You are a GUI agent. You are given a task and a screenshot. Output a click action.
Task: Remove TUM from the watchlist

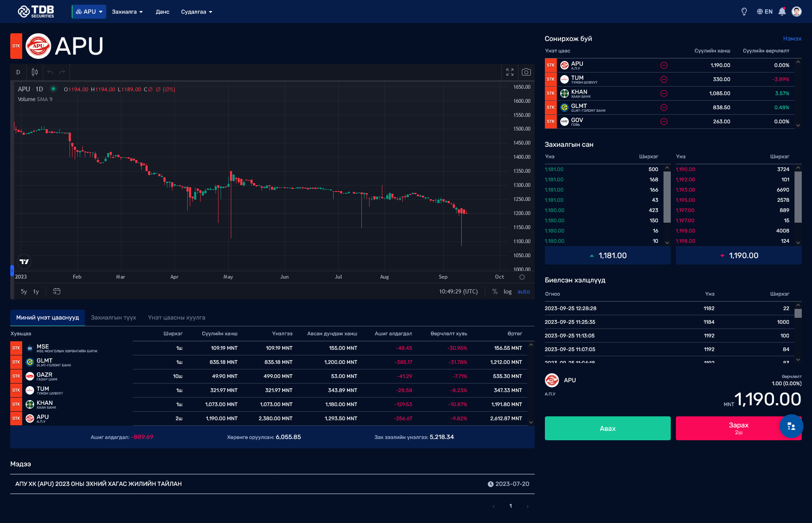coord(664,79)
